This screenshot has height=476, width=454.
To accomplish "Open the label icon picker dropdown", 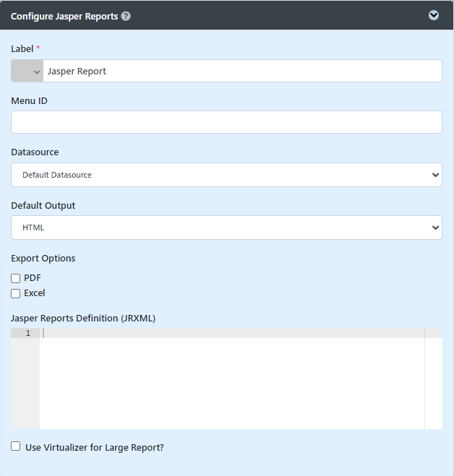I will [27, 71].
